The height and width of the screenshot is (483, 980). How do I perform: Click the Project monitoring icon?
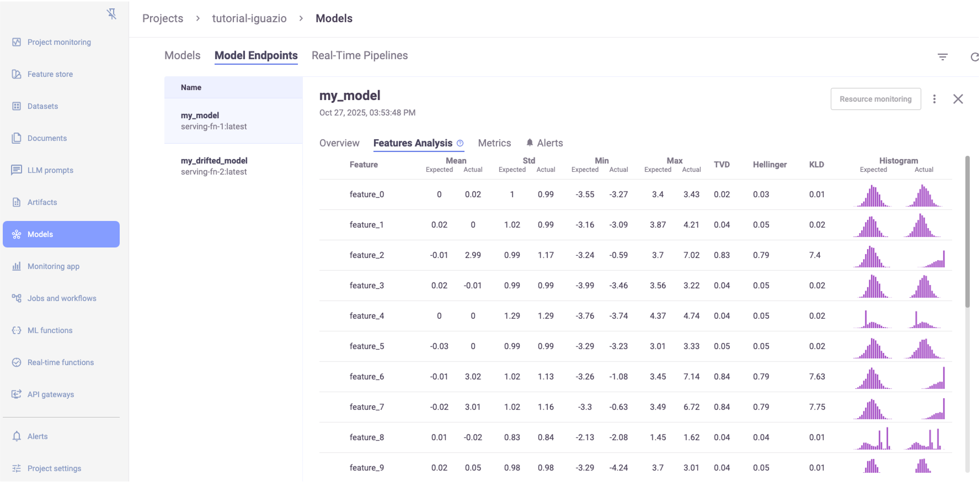coord(16,42)
